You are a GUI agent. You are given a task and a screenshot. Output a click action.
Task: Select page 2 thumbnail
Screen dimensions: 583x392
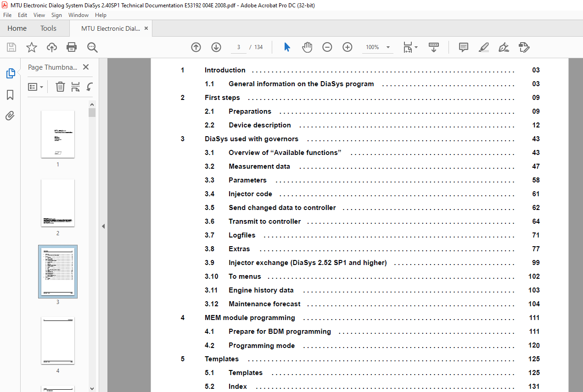tap(58, 203)
